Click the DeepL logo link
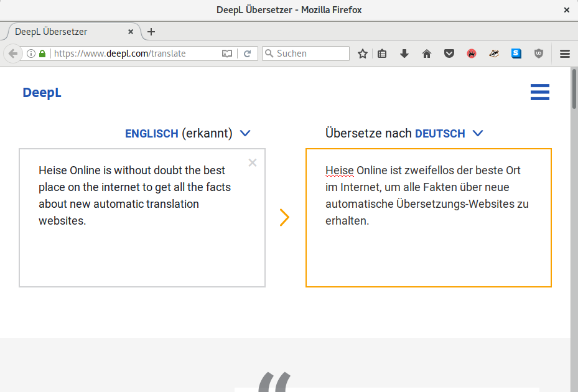578x392 pixels. [42, 93]
